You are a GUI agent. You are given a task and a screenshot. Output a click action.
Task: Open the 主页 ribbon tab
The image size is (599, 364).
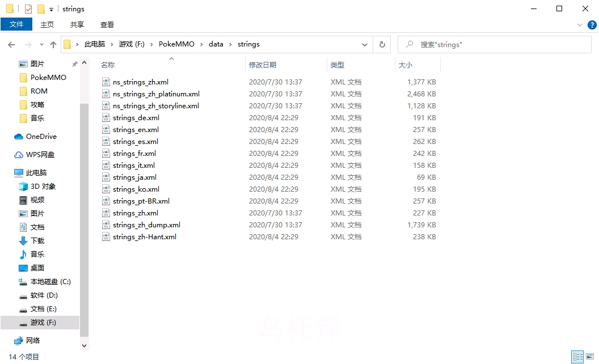[x=47, y=24]
